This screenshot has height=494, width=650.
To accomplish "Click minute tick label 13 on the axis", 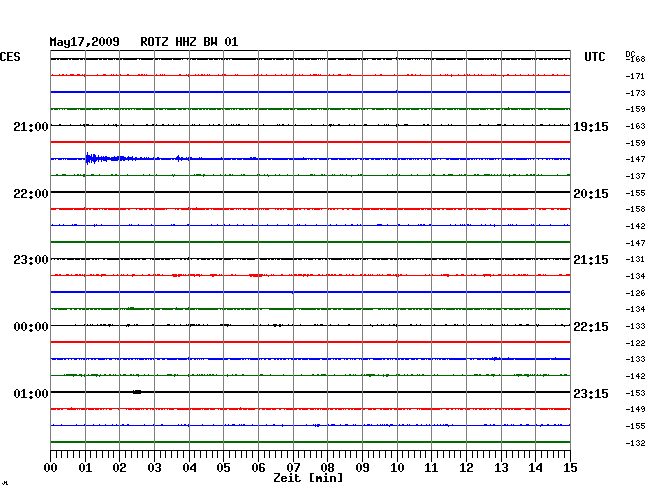I will point(501,468).
